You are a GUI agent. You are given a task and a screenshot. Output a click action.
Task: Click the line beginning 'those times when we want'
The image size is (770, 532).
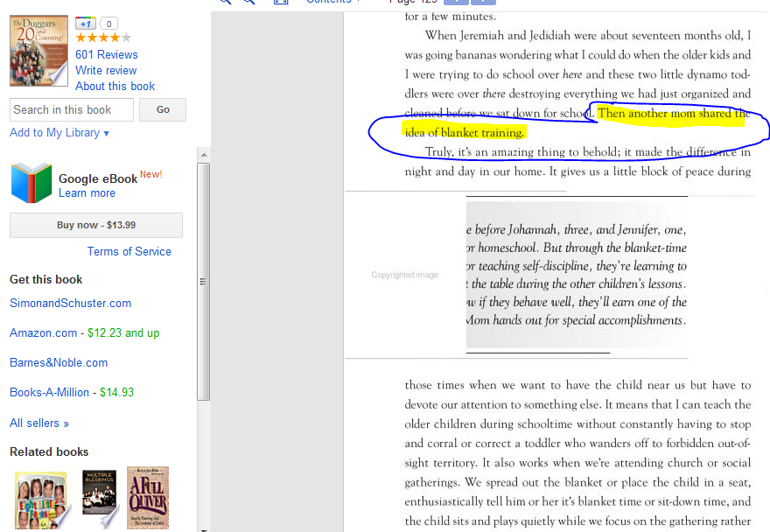coord(578,385)
